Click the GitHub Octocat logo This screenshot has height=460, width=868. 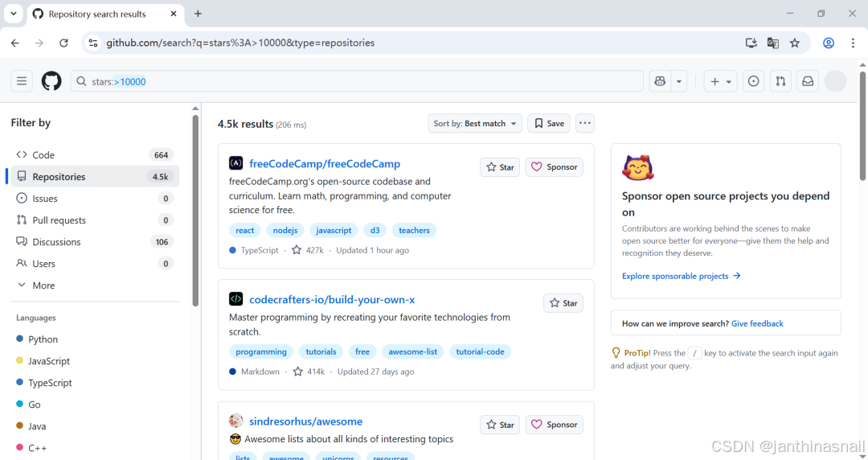[51, 81]
